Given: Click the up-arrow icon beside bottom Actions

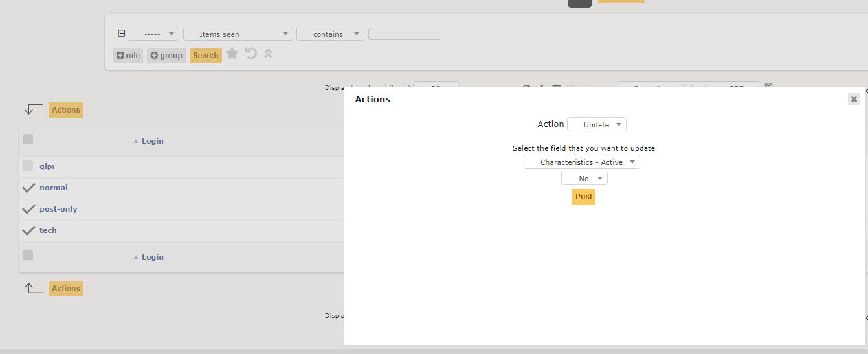Looking at the screenshot, I should point(33,288).
